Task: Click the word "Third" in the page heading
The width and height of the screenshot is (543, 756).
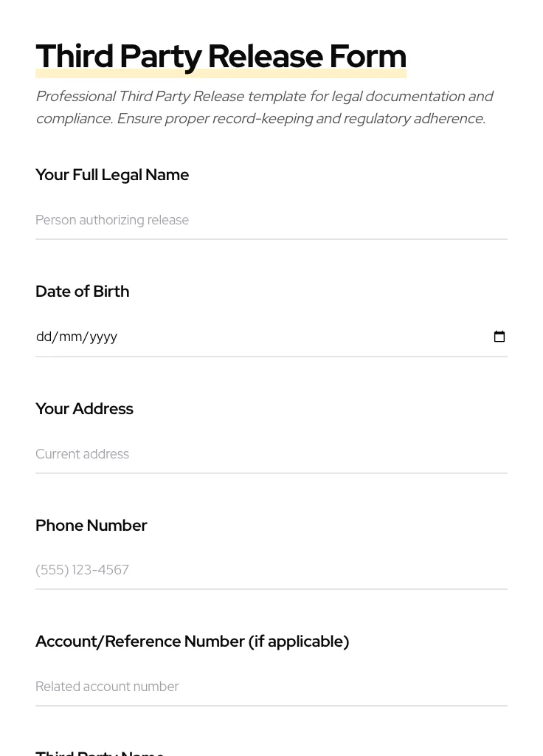Action: 75,56
